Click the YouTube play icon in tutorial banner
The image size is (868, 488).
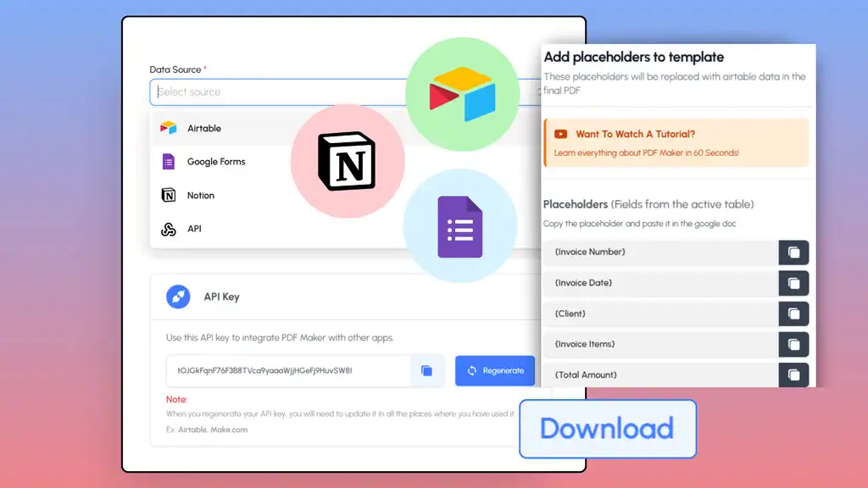(561, 134)
